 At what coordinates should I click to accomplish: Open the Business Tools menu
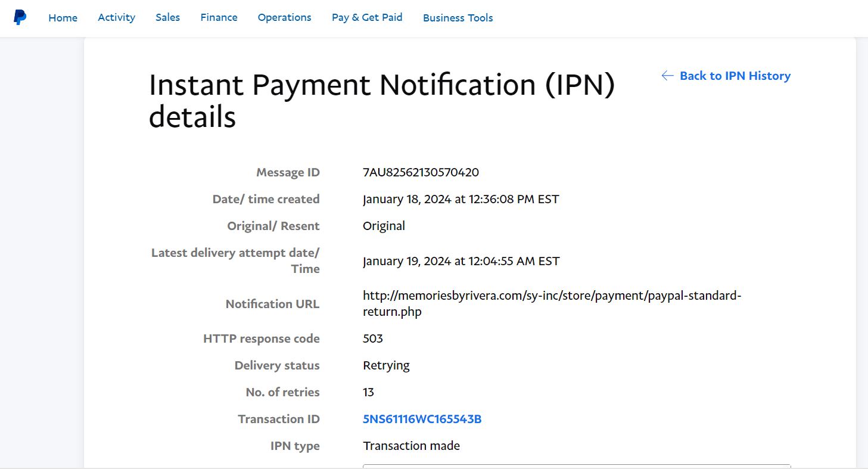[458, 18]
